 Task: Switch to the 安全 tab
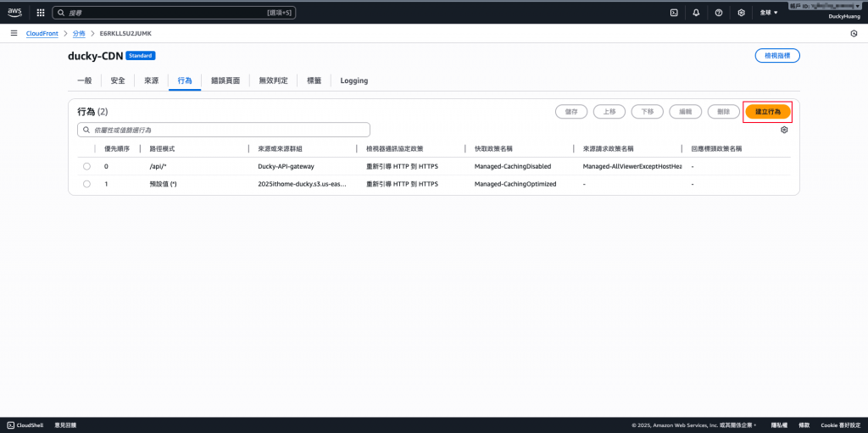coord(118,80)
